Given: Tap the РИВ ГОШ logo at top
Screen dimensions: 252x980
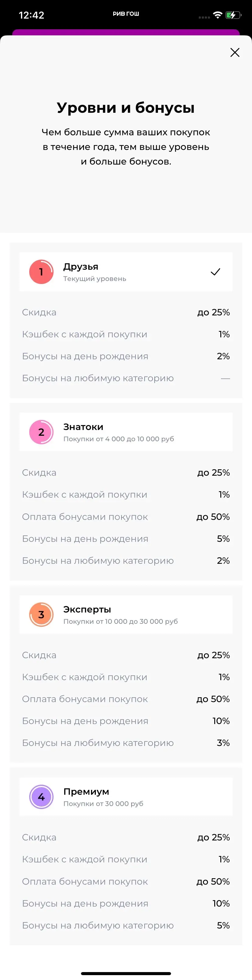Looking at the screenshot, I should [126, 14].
